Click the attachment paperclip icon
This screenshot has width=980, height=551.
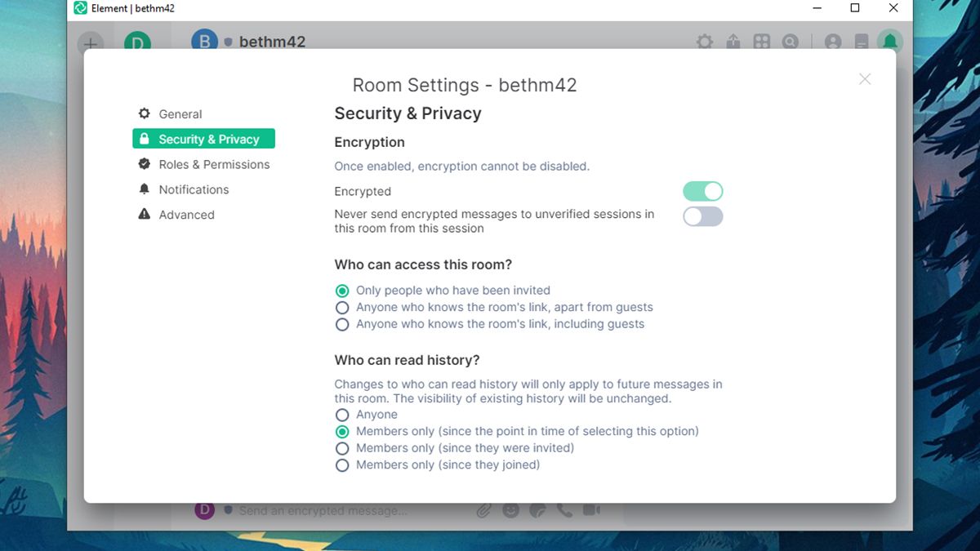483,509
